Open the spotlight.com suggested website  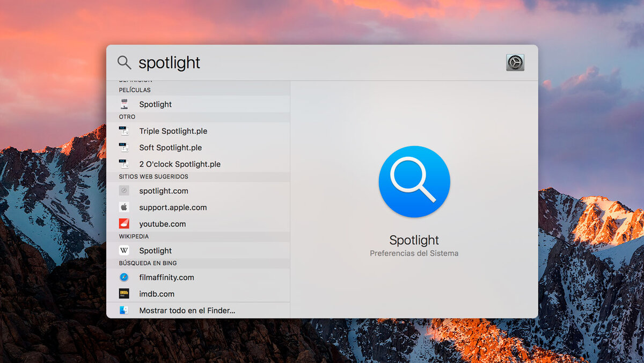[x=198, y=191]
